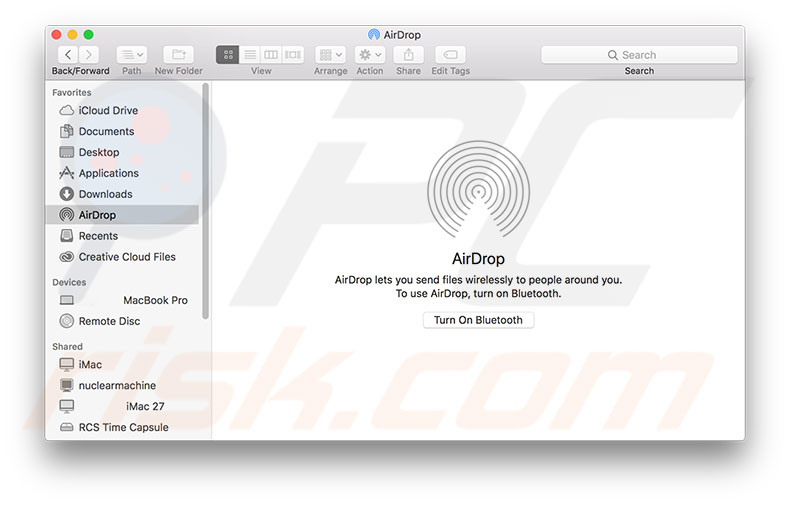Click the AirDrop icon in title bar
The height and width of the screenshot is (505, 790).
coord(373,34)
